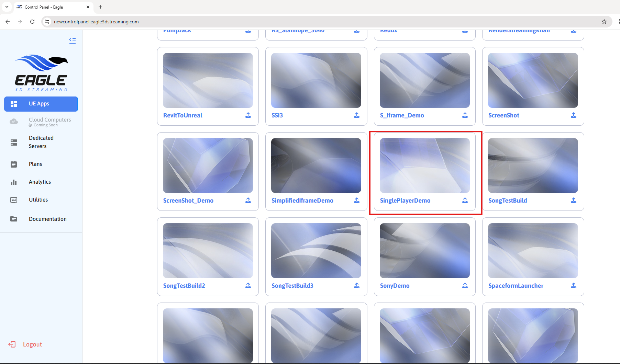Open the Plans page
Image resolution: width=620 pixels, height=364 pixels.
tap(35, 164)
